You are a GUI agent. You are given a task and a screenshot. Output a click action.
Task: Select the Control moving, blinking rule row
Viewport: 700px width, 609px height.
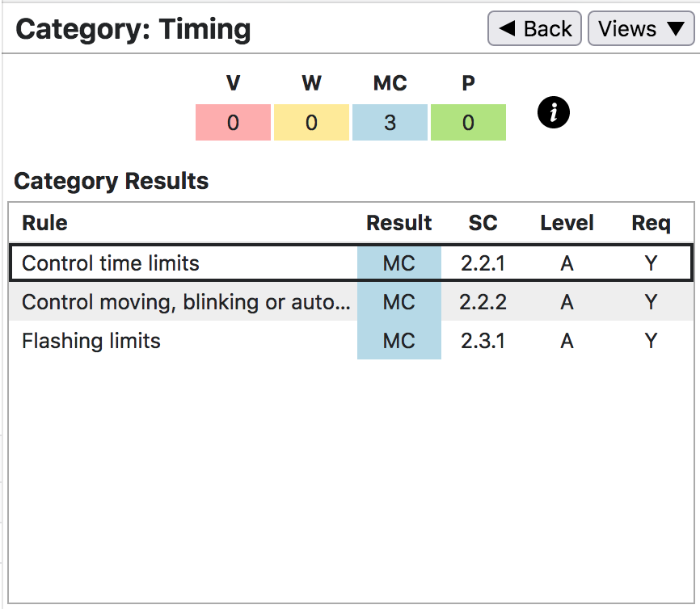click(x=186, y=302)
